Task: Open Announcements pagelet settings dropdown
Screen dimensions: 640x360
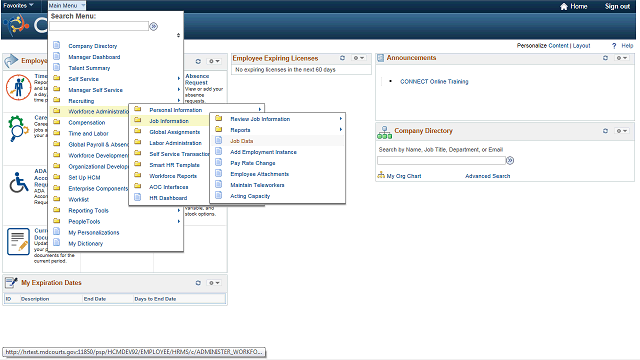Action: coord(622,58)
